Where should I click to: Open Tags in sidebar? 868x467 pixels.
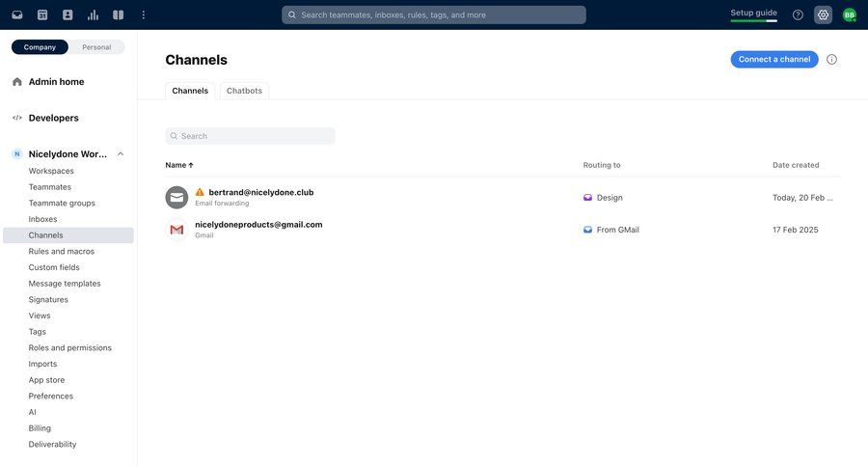pyautogui.click(x=37, y=331)
